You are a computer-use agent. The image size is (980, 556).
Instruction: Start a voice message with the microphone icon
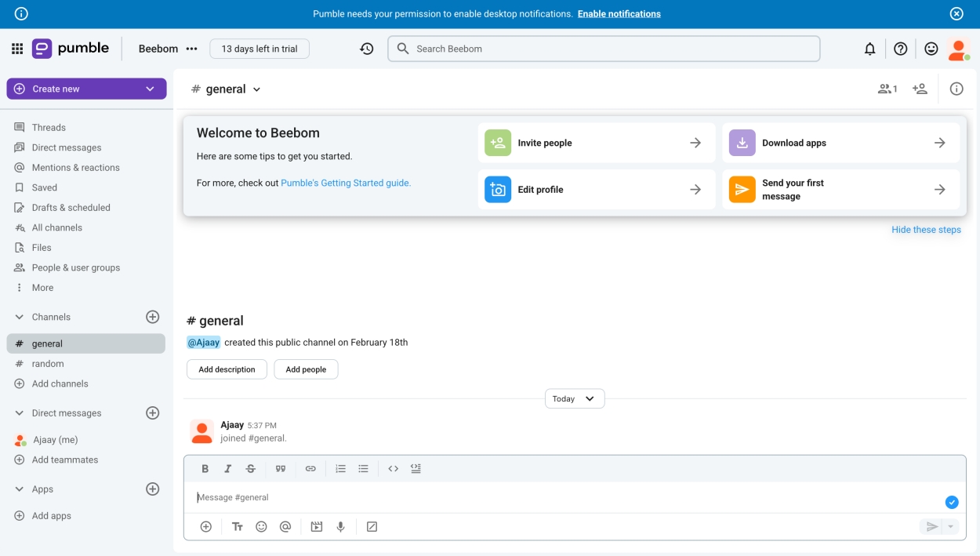tap(340, 526)
